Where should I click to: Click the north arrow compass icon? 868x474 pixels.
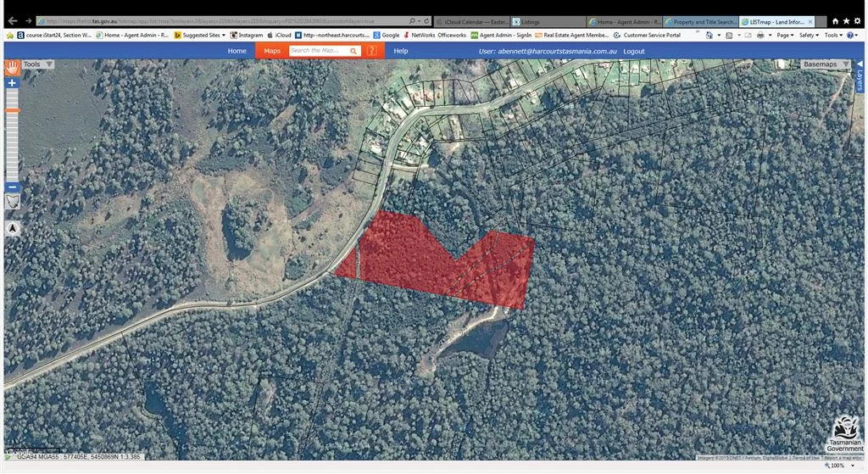point(13,228)
